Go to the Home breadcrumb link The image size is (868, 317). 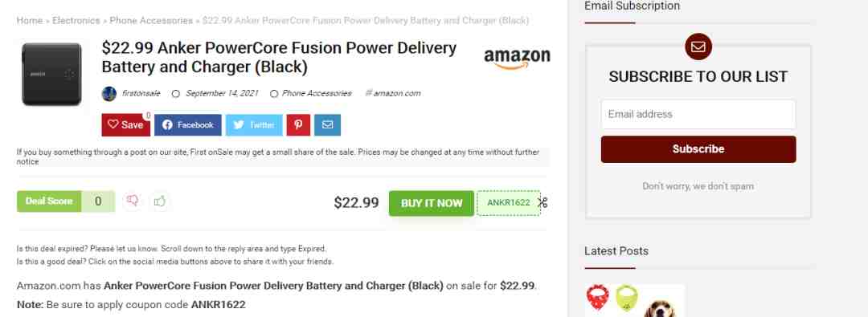point(30,21)
